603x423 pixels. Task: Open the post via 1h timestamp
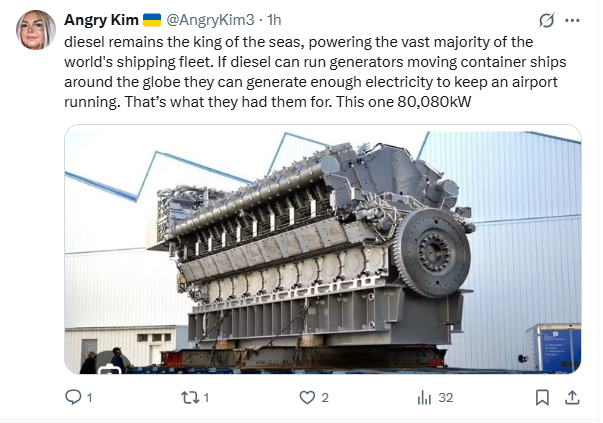(274, 20)
